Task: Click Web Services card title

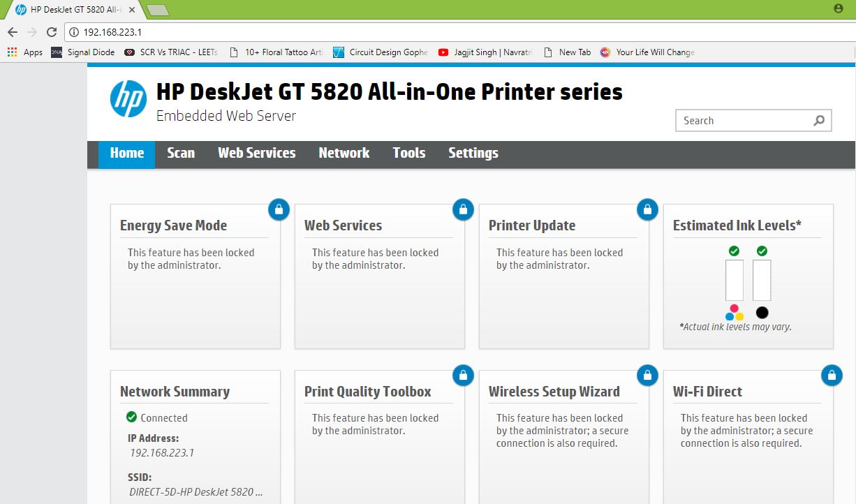Action: (x=343, y=225)
